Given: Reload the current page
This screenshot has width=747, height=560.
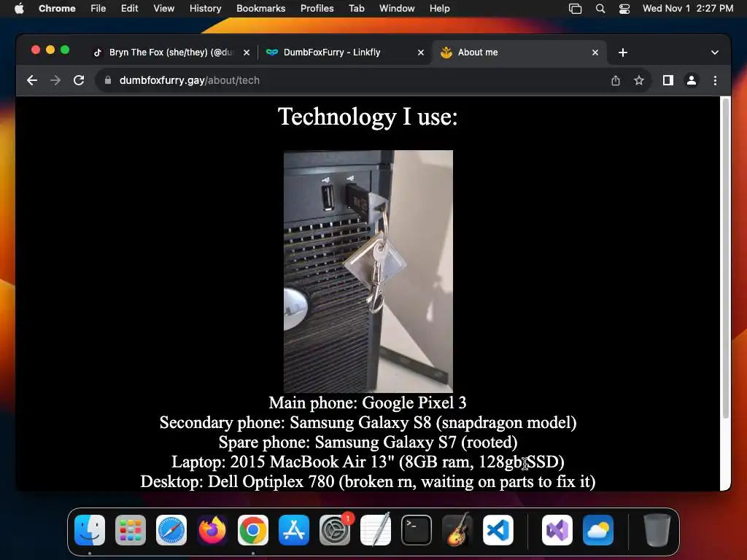Looking at the screenshot, I should click(79, 80).
